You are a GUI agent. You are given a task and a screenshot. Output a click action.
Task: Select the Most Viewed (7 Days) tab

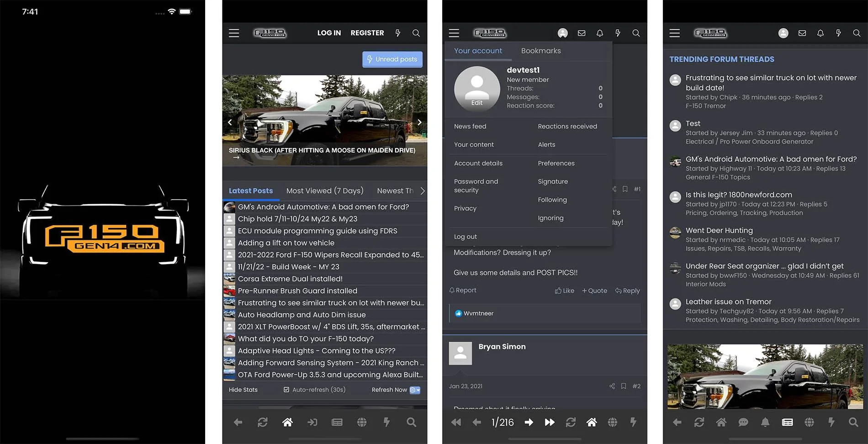325,191
